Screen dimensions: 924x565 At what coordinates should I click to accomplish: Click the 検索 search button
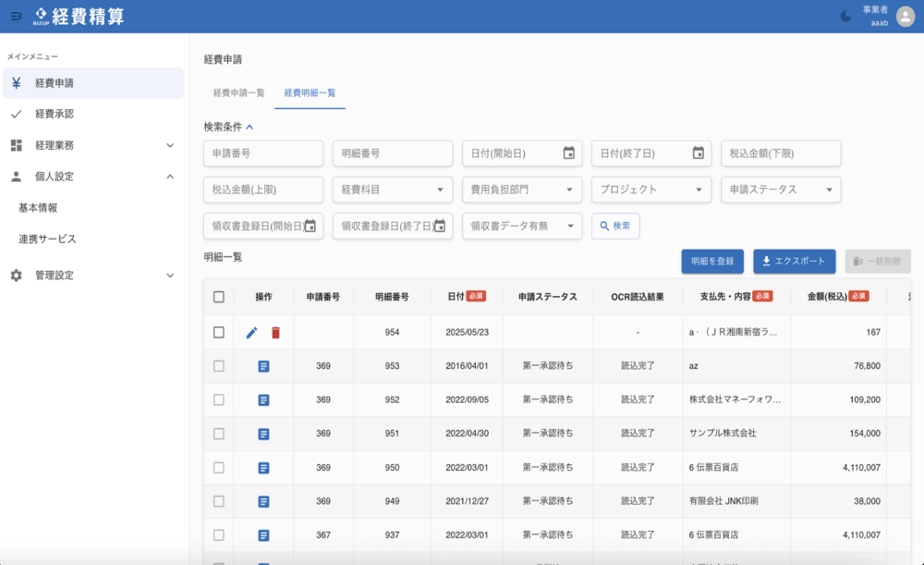pos(615,226)
